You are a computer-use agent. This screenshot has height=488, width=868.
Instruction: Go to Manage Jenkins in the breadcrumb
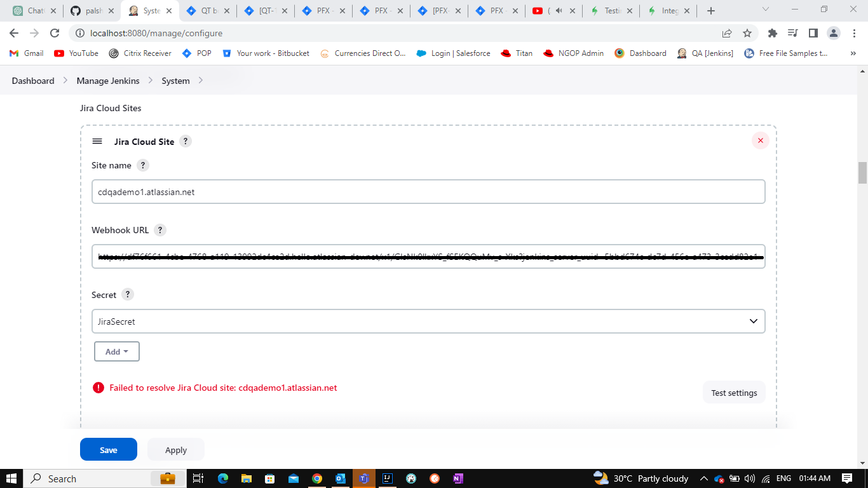pos(107,81)
